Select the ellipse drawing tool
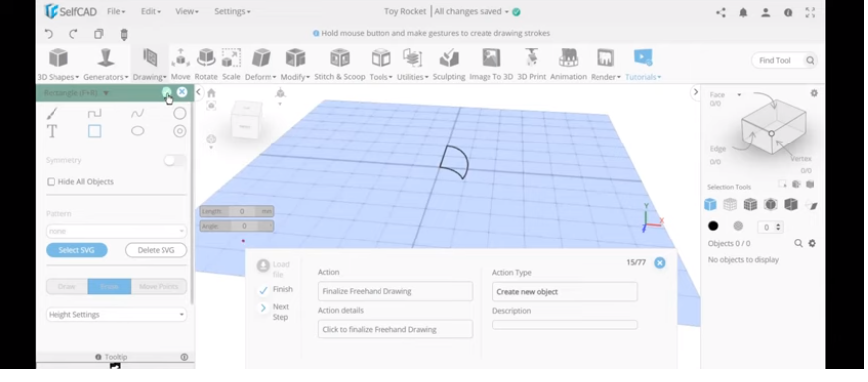 click(x=138, y=131)
